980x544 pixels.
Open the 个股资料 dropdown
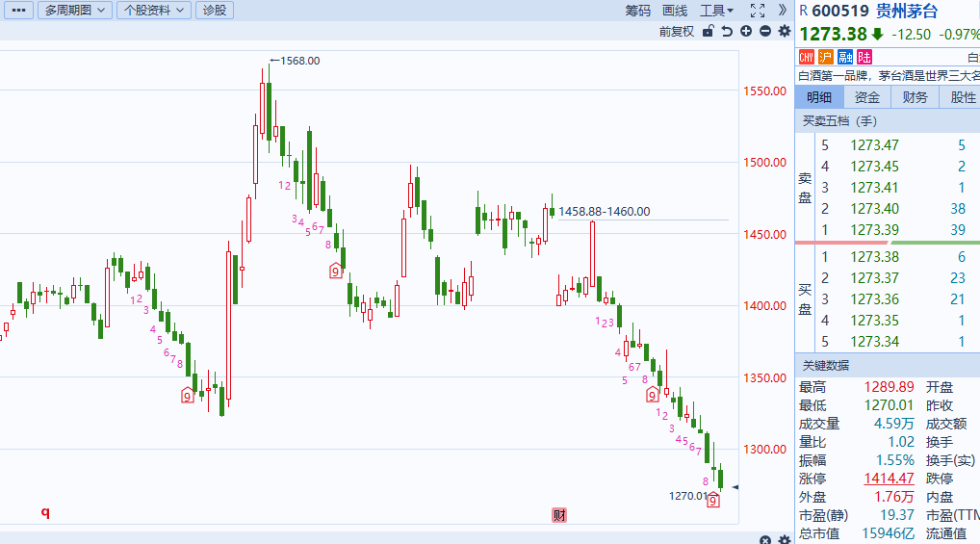(154, 10)
